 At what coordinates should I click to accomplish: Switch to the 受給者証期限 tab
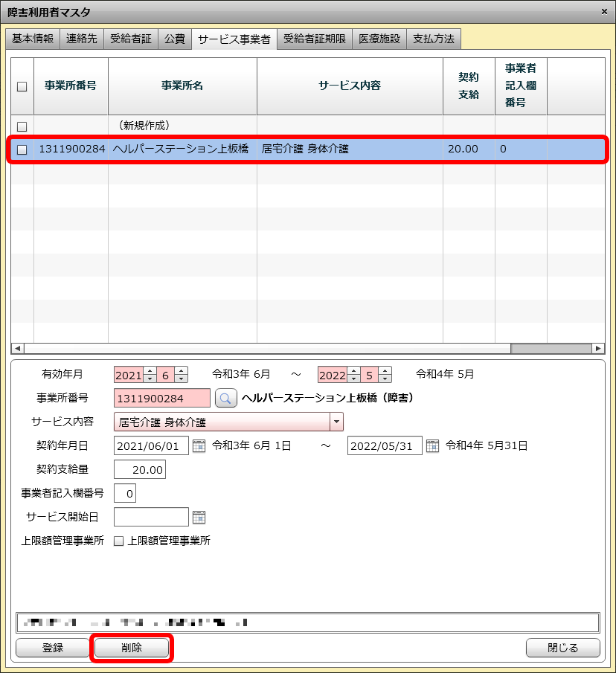314,39
